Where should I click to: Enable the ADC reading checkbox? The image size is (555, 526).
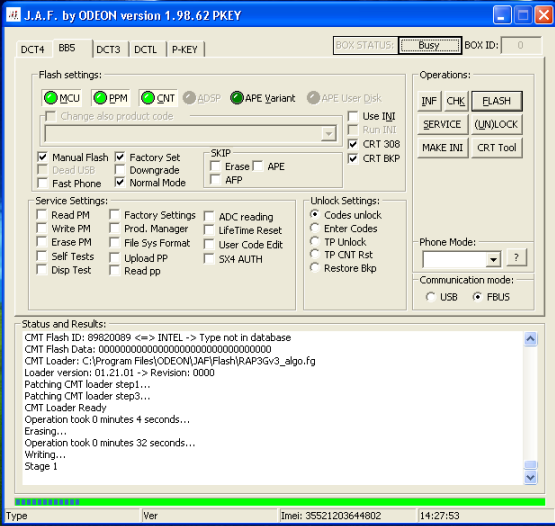click(209, 216)
